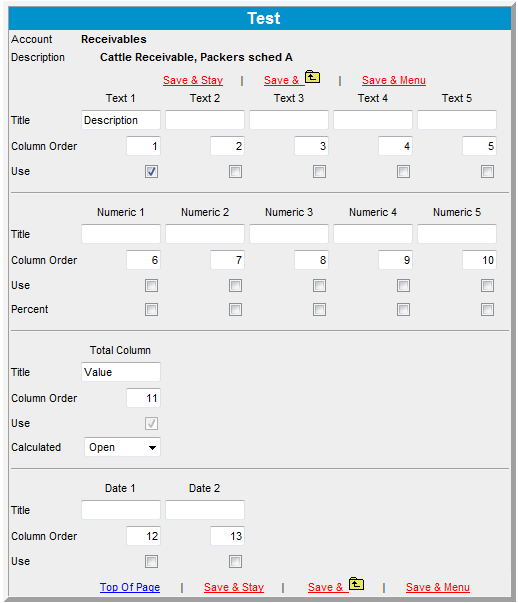Click the Text 2 Title input field
The image size is (518, 603).
tap(205, 120)
